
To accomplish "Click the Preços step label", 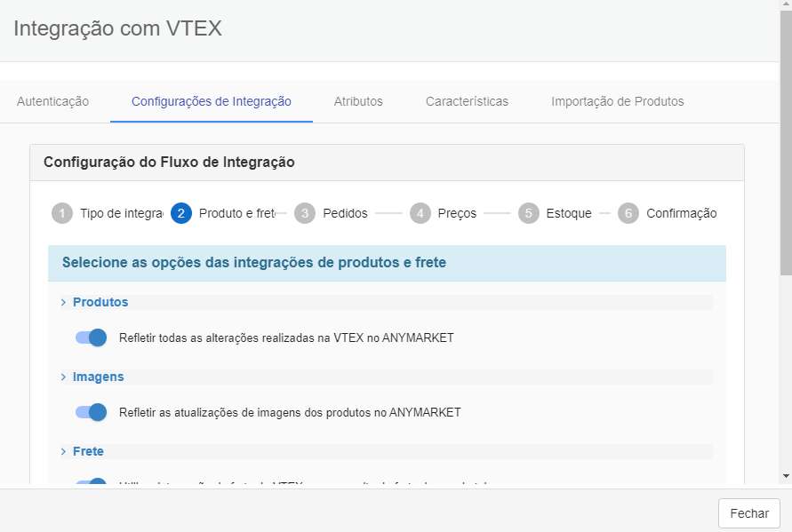I will click(457, 213).
